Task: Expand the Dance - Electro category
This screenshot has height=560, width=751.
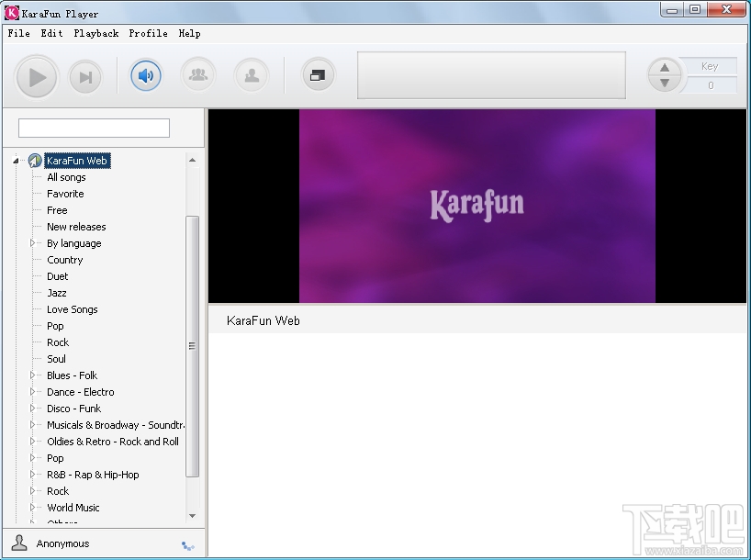Action: 33,392
